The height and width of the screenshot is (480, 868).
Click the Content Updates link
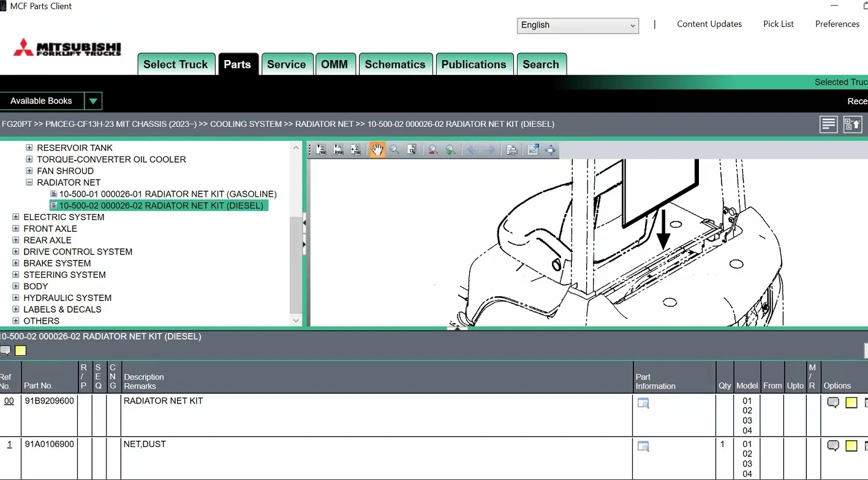tap(709, 24)
